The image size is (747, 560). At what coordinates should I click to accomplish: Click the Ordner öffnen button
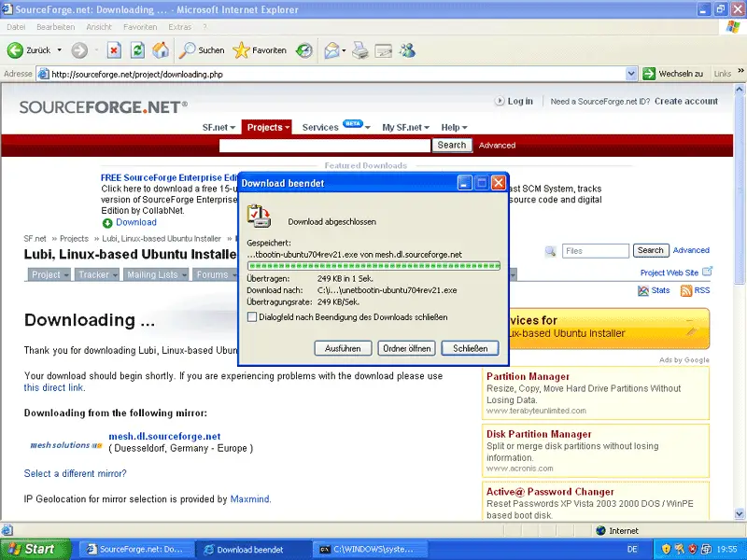click(x=407, y=348)
